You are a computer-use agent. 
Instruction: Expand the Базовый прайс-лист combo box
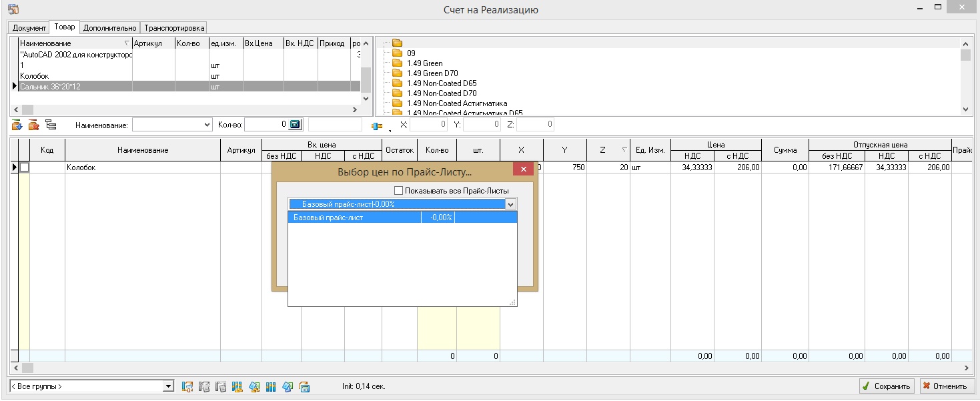(x=511, y=204)
